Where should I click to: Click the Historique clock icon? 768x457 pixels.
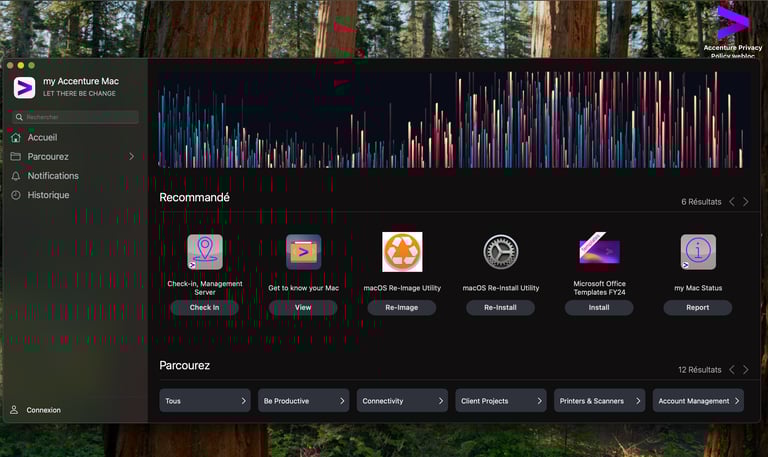(x=16, y=195)
